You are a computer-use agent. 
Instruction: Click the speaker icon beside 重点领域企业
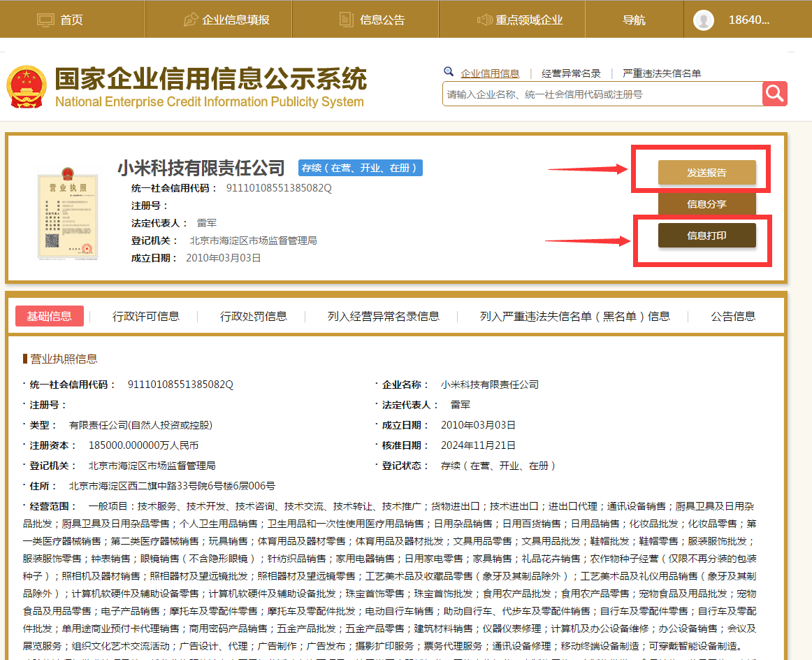[x=484, y=20]
